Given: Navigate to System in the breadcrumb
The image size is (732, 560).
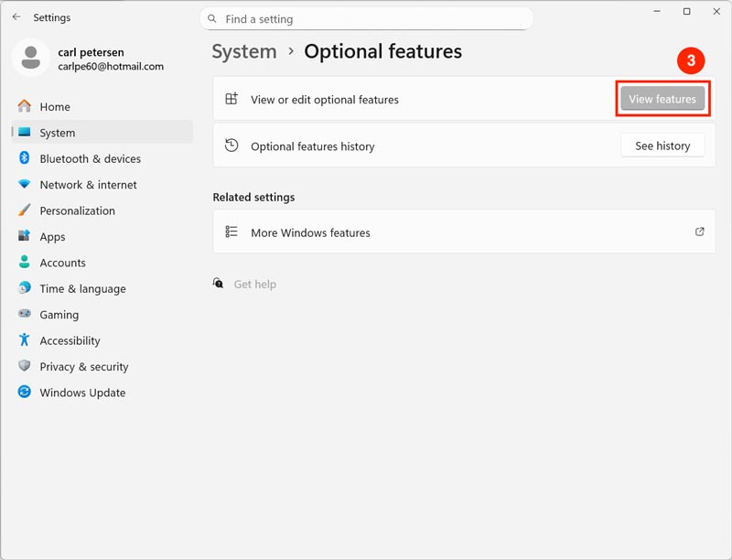Looking at the screenshot, I should (243, 51).
